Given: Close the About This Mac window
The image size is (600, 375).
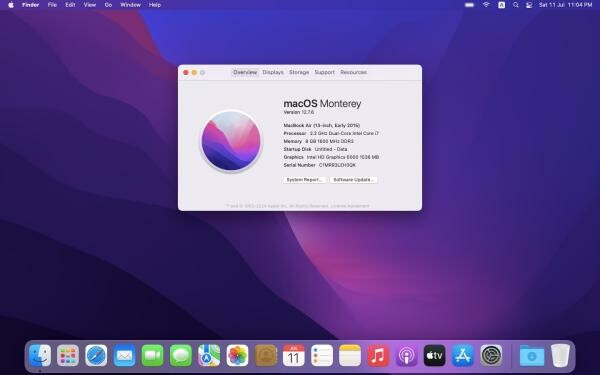Looking at the screenshot, I should pyautogui.click(x=186, y=72).
